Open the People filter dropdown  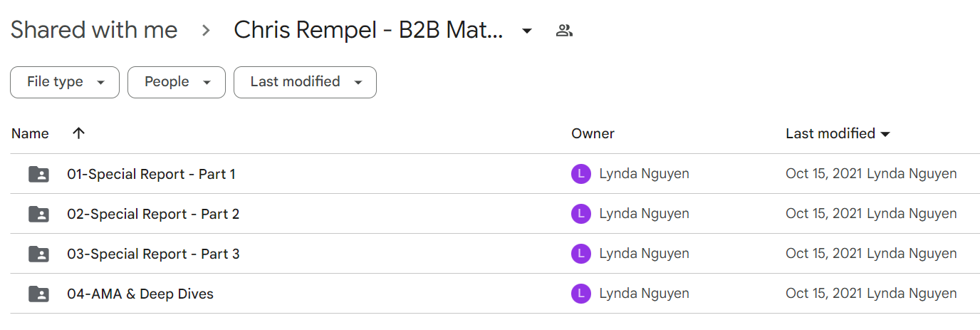point(177,82)
